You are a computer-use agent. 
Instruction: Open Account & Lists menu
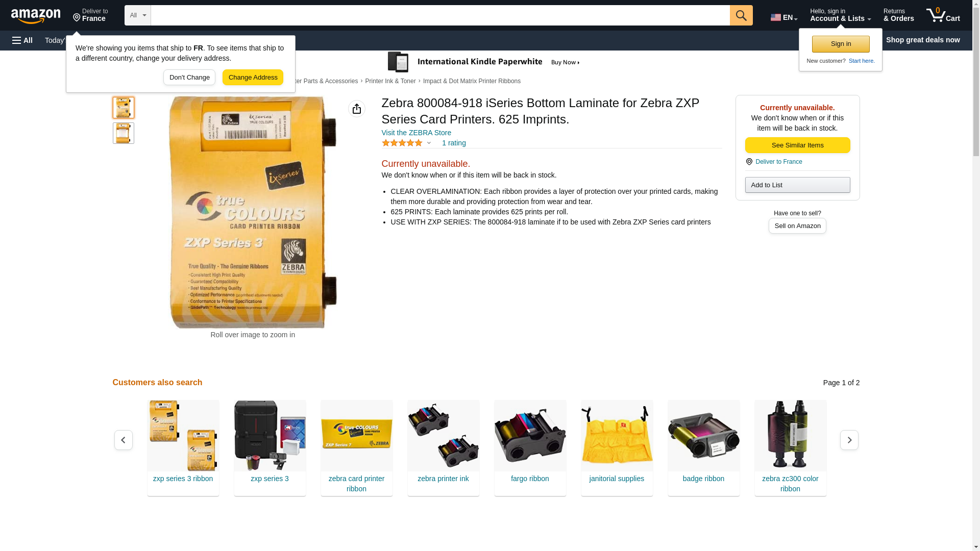[x=840, y=15]
